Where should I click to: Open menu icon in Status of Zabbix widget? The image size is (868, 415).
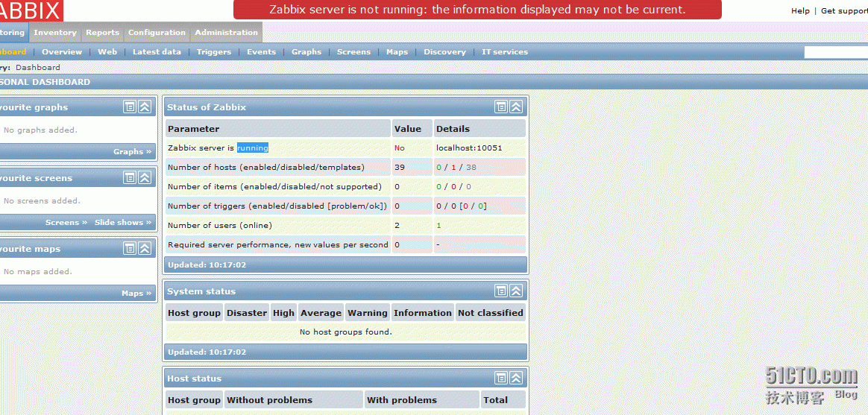pos(501,107)
